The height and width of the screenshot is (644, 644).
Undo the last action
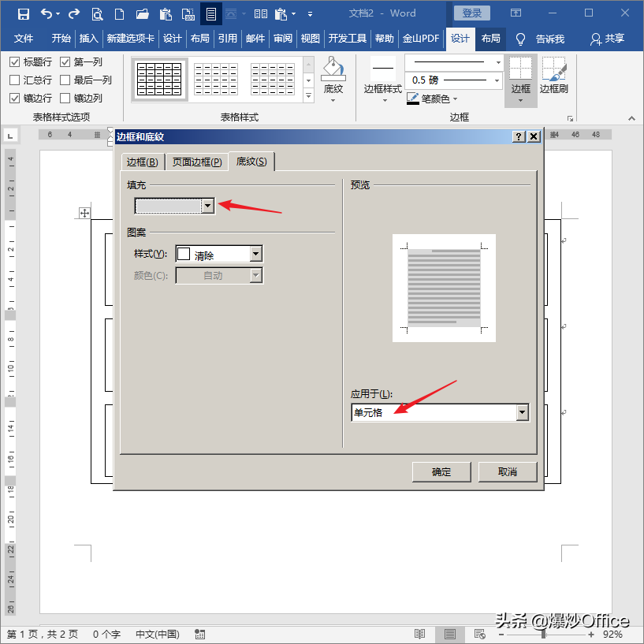click(47, 14)
